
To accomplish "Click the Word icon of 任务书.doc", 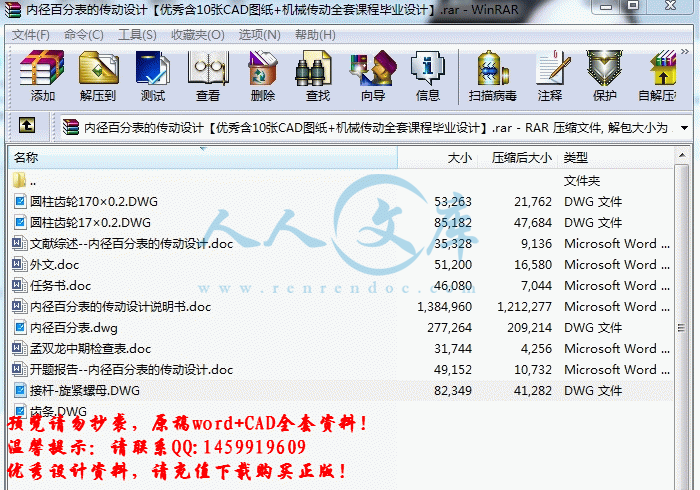I will [x=19, y=285].
